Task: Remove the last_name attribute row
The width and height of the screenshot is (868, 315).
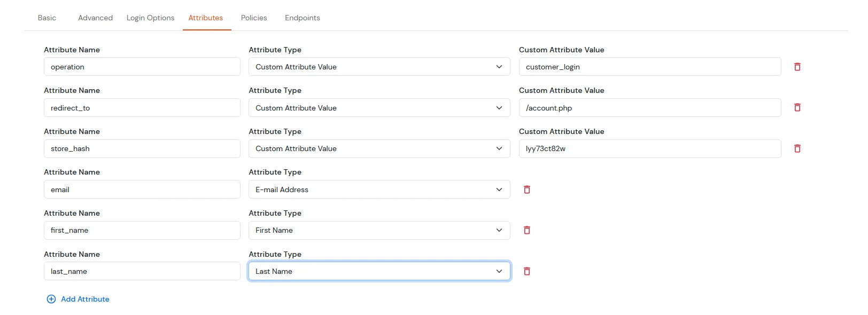Action: click(526, 271)
